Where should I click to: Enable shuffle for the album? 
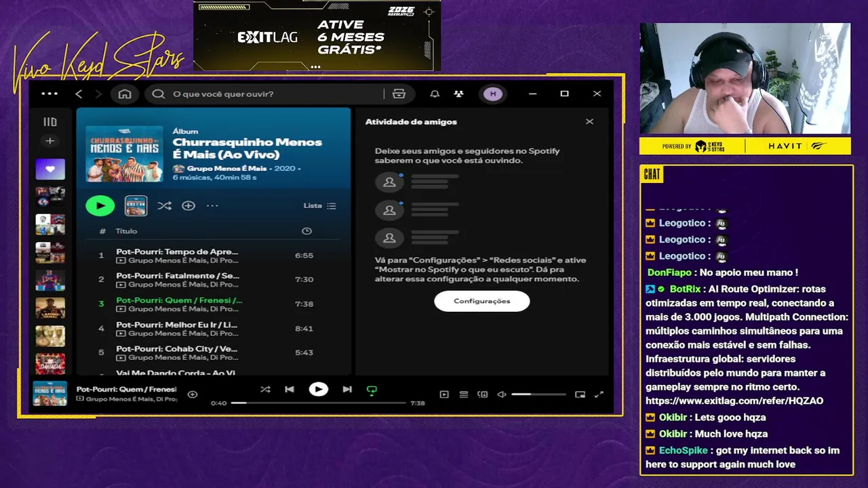click(164, 205)
